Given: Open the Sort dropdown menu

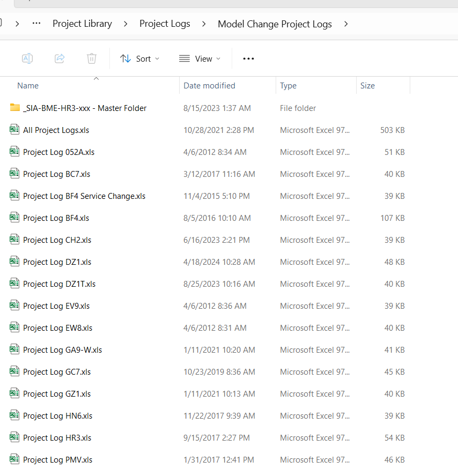Looking at the screenshot, I should (139, 58).
